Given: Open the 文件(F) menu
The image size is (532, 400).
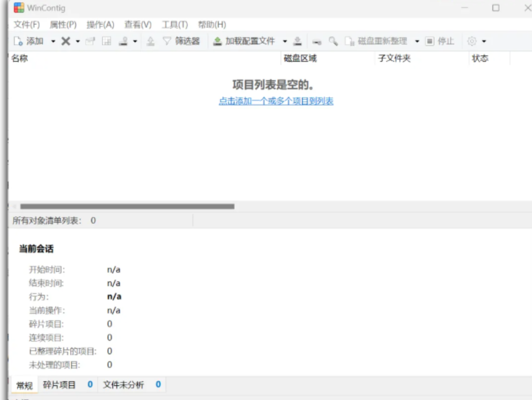Looking at the screenshot, I should [x=26, y=24].
